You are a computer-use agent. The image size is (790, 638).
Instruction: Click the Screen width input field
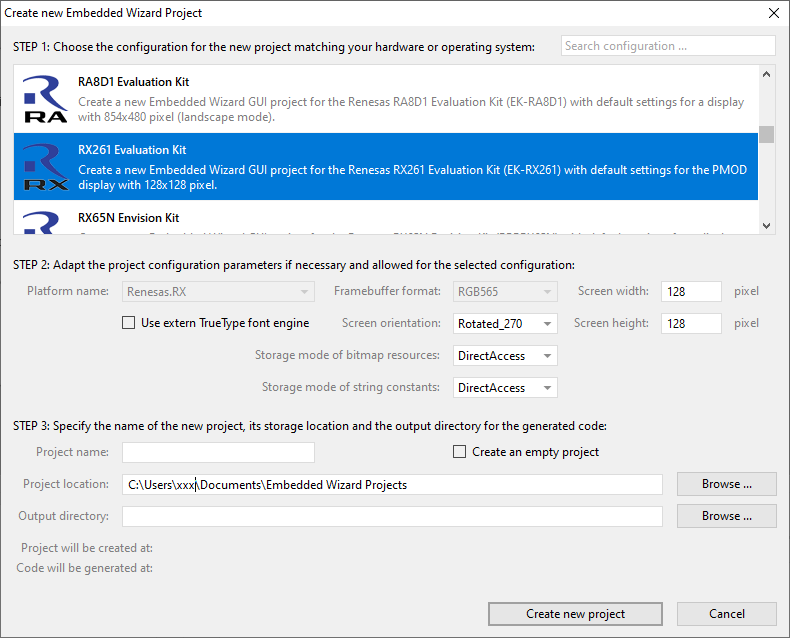(690, 291)
